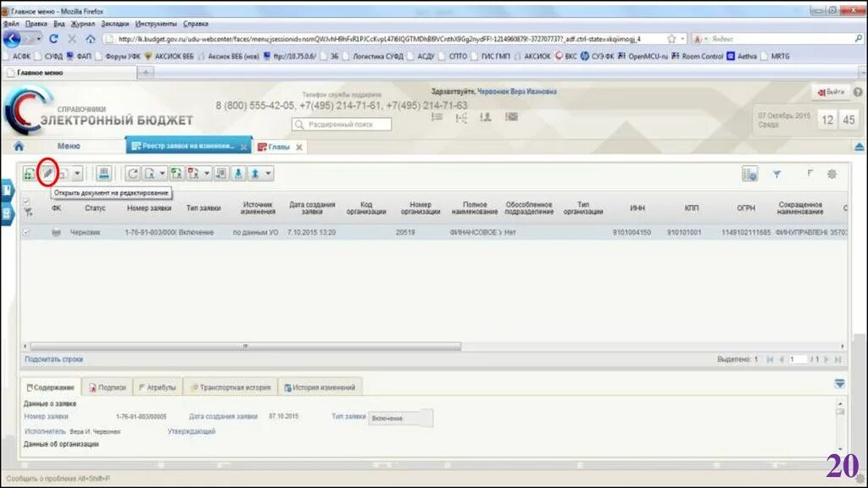Viewport: 868px width, 488px height.
Task: Click the envelope messages icon in the header
Action: [511, 117]
